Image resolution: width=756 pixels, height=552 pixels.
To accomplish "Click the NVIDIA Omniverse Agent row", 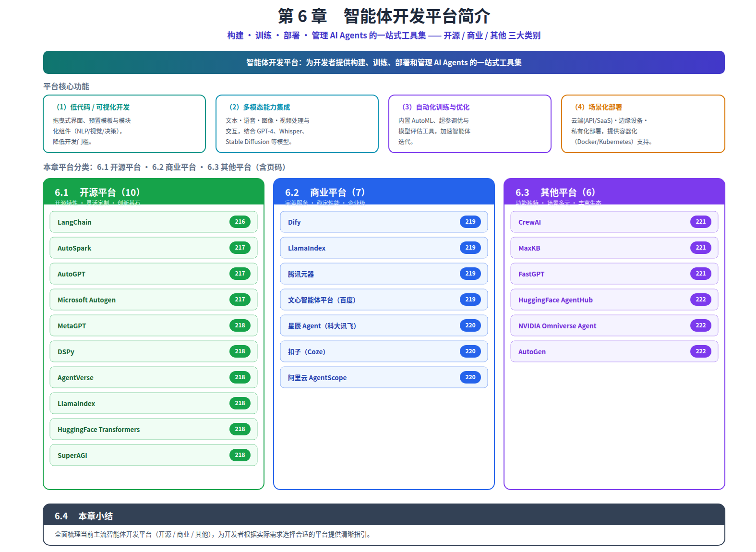I will 614,325.
